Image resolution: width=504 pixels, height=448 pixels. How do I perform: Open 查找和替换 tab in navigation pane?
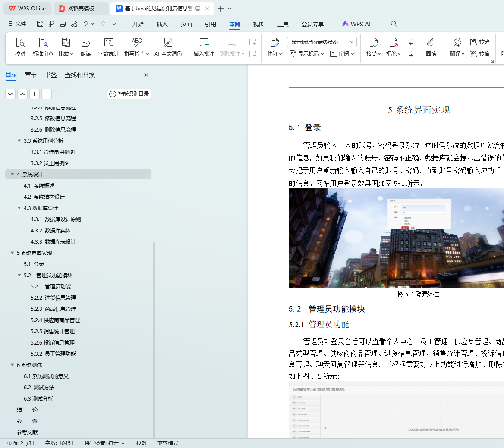[80, 75]
